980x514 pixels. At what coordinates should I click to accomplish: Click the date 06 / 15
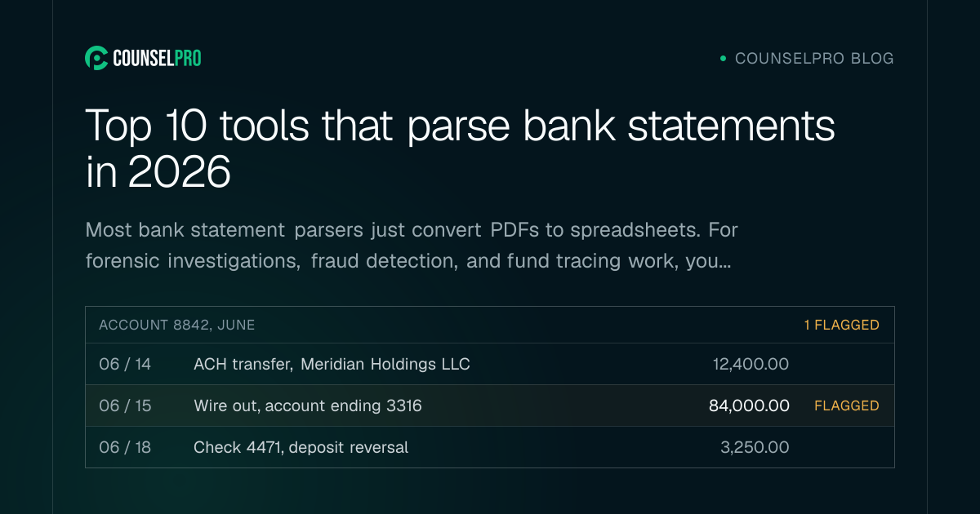(x=125, y=405)
